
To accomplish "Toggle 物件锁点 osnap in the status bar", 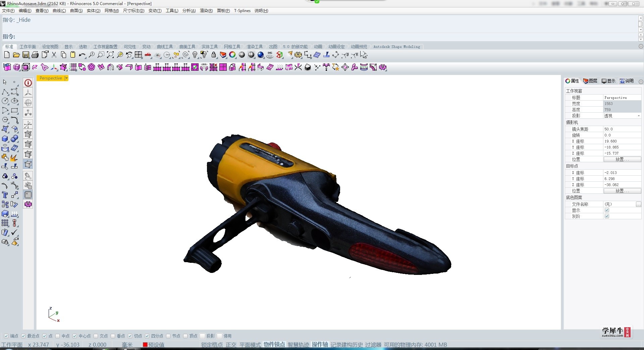I will click(x=274, y=345).
